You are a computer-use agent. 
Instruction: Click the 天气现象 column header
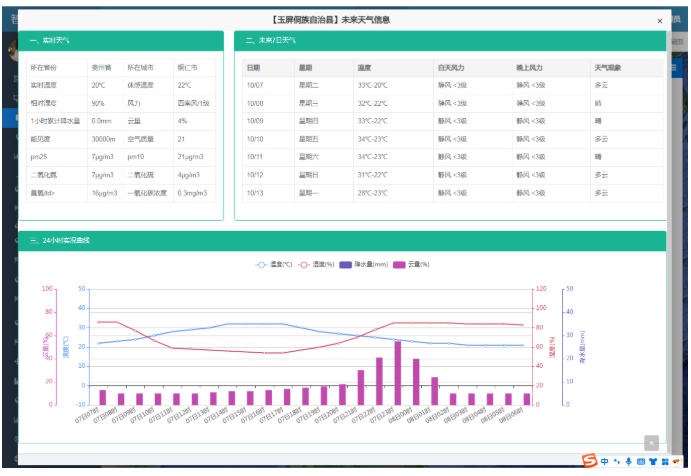(627, 68)
